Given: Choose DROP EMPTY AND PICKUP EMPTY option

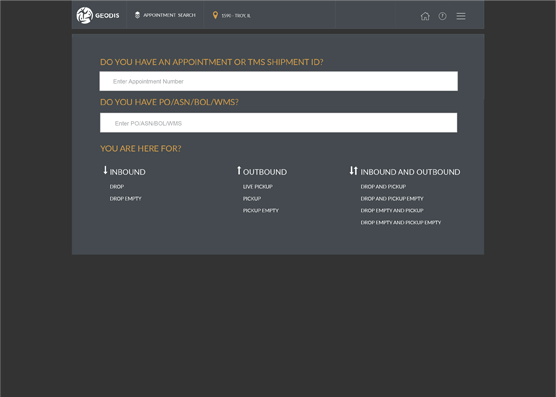Looking at the screenshot, I should point(401,222).
